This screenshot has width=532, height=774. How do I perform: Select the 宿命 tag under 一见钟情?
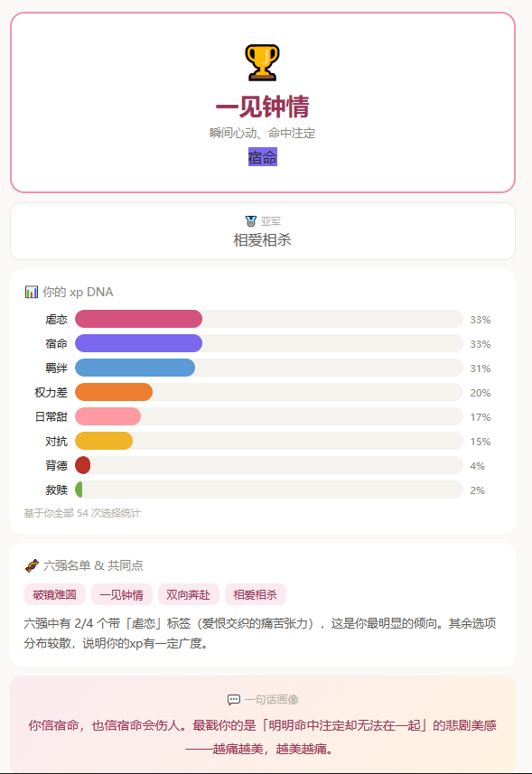point(263,157)
